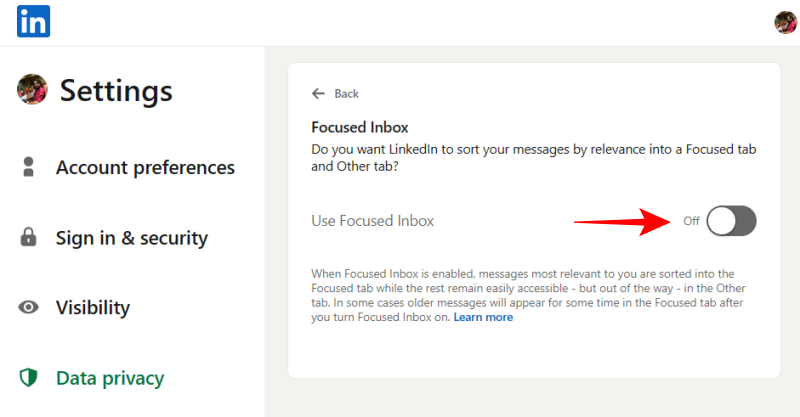
Task: Turn on the Use Focused Inbox toggle
Action: 731,221
